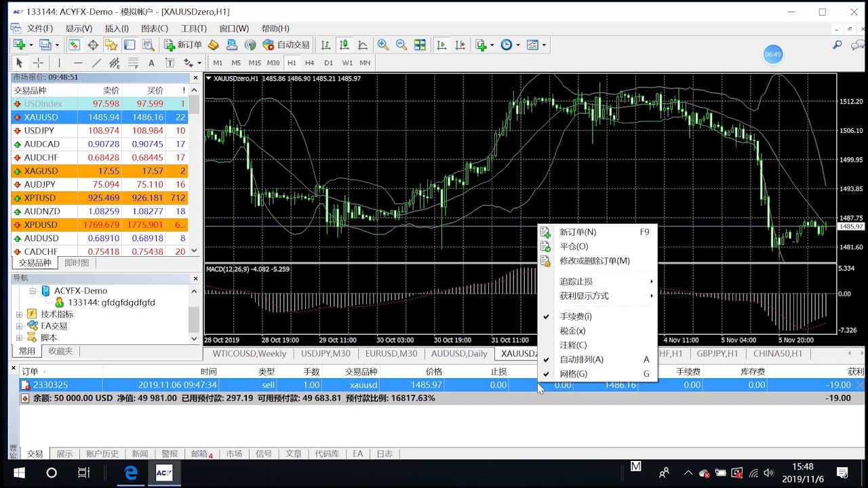
Task: Zoom out on the chart
Action: 401,45
